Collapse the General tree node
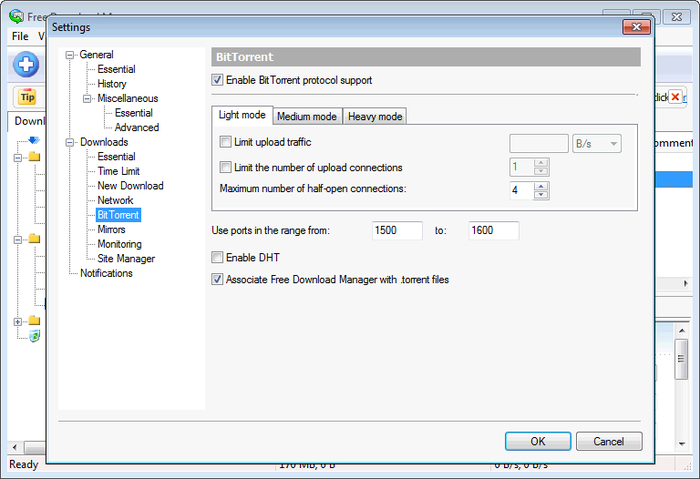 tap(70, 55)
